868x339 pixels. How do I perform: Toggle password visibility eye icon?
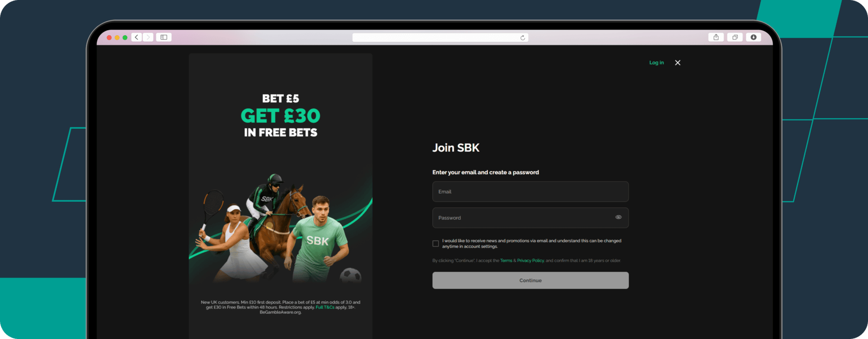coord(618,217)
